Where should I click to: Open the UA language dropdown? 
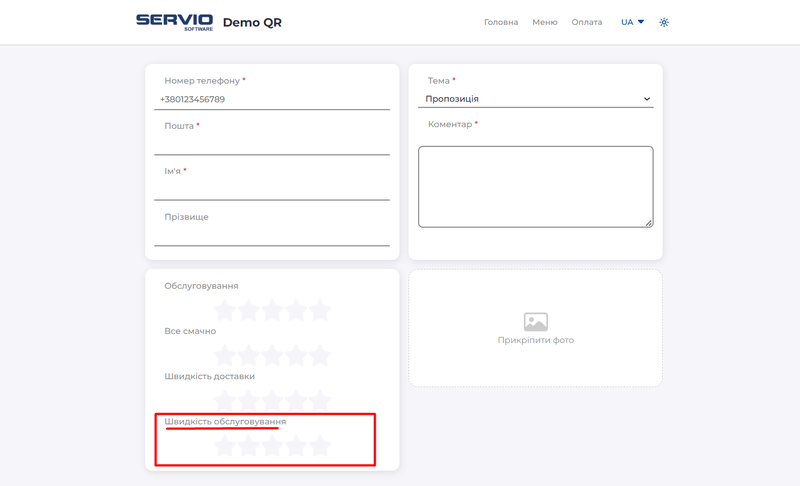click(632, 22)
